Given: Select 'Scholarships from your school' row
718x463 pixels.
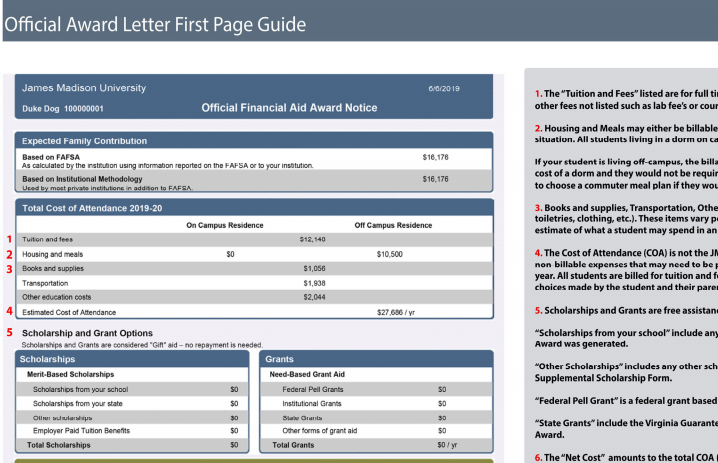Looking at the screenshot, I should point(132,389).
